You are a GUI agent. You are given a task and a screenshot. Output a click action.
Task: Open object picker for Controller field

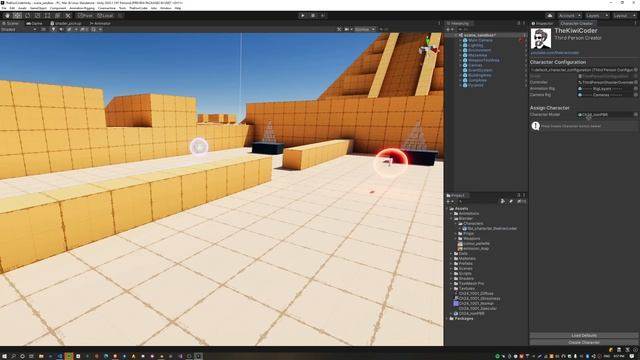[636, 82]
